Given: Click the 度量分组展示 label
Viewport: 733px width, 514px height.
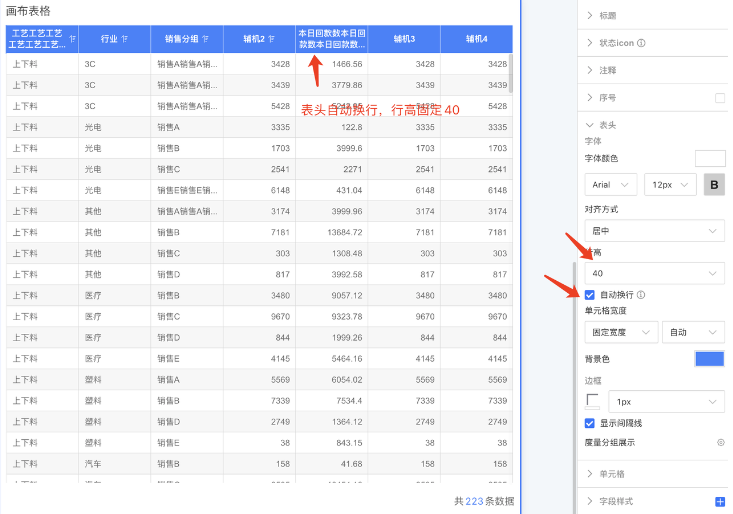Looking at the screenshot, I should (x=610, y=443).
